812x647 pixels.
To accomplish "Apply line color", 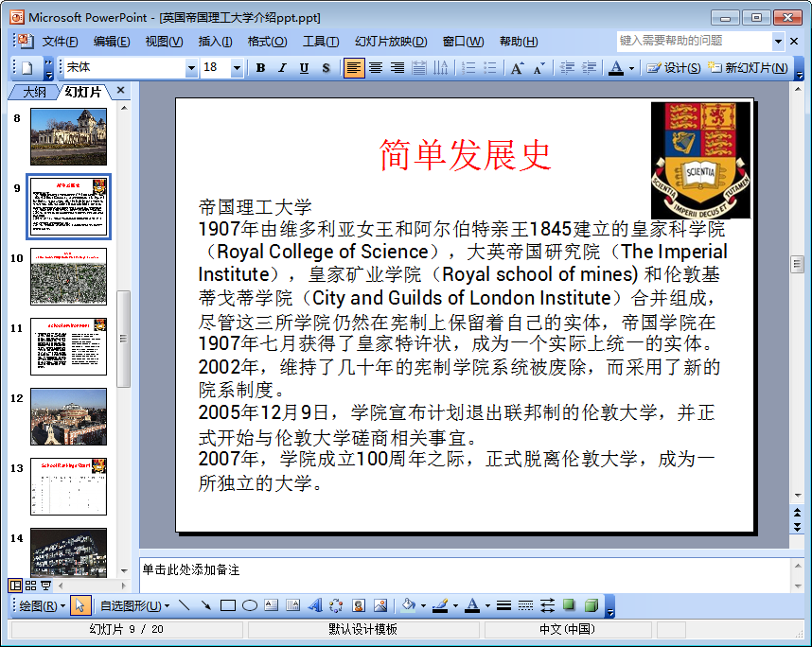I will [440, 605].
